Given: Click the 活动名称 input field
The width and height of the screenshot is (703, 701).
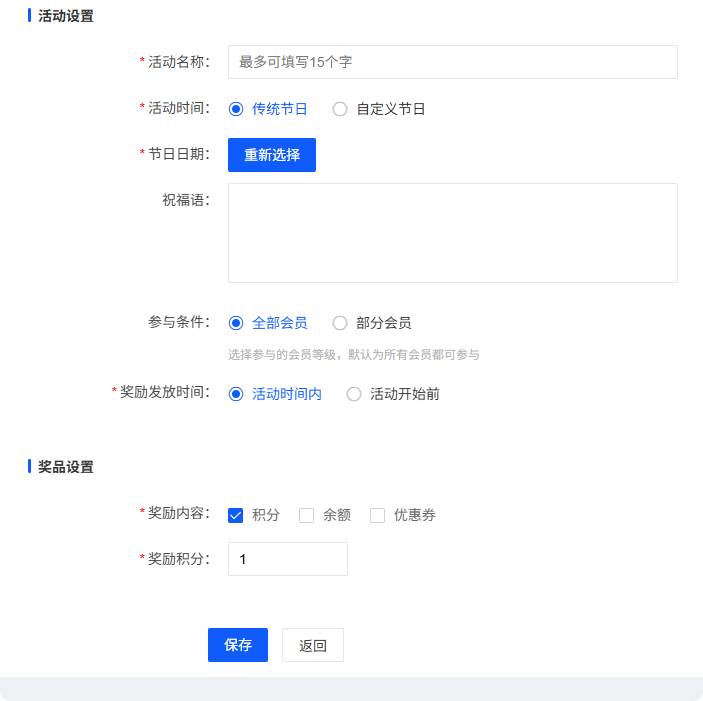Looking at the screenshot, I should coord(452,62).
